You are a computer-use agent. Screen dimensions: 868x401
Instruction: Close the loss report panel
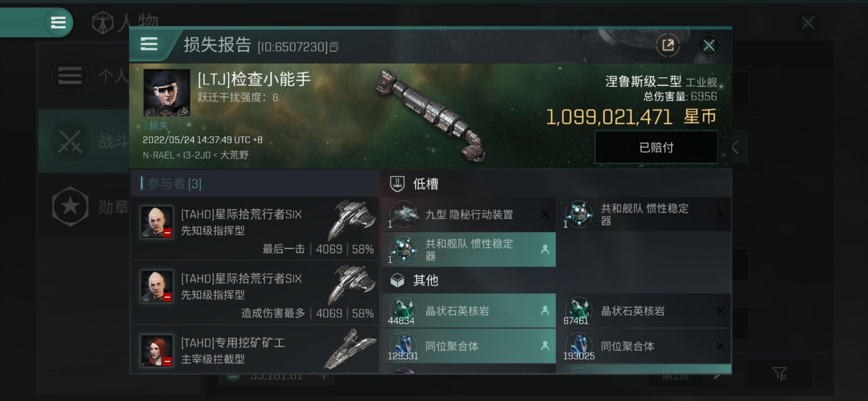pyautogui.click(x=708, y=46)
